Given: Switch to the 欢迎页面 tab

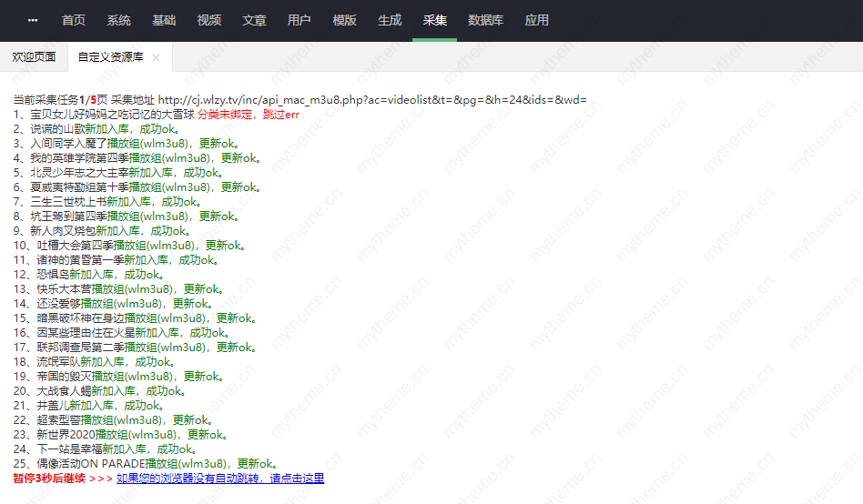Looking at the screenshot, I should tap(34, 56).
